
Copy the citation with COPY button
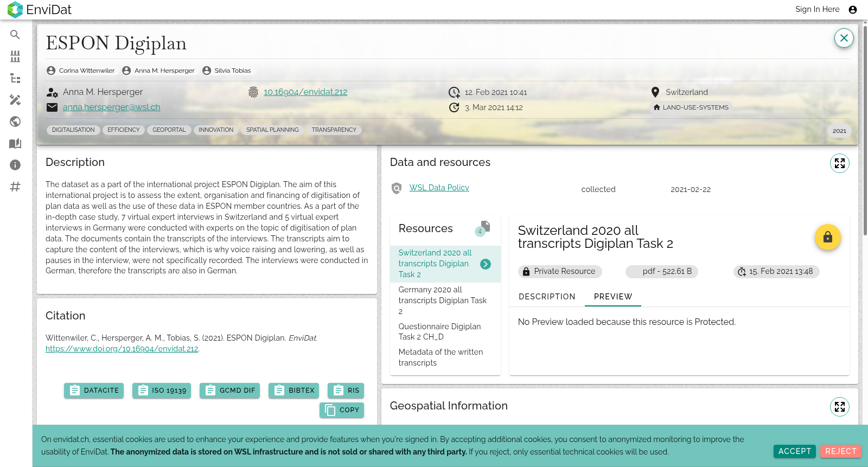point(342,410)
